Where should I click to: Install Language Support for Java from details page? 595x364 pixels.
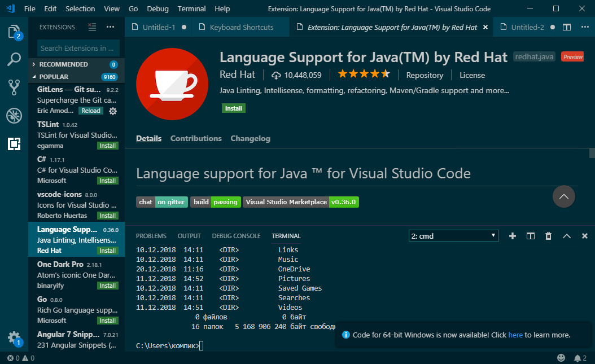pos(233,108)
